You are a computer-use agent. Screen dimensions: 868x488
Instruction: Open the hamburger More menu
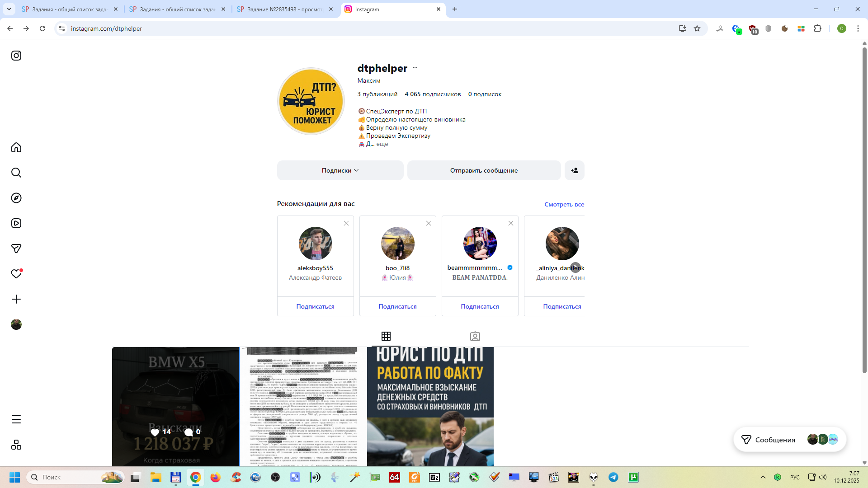coord(16,420)
